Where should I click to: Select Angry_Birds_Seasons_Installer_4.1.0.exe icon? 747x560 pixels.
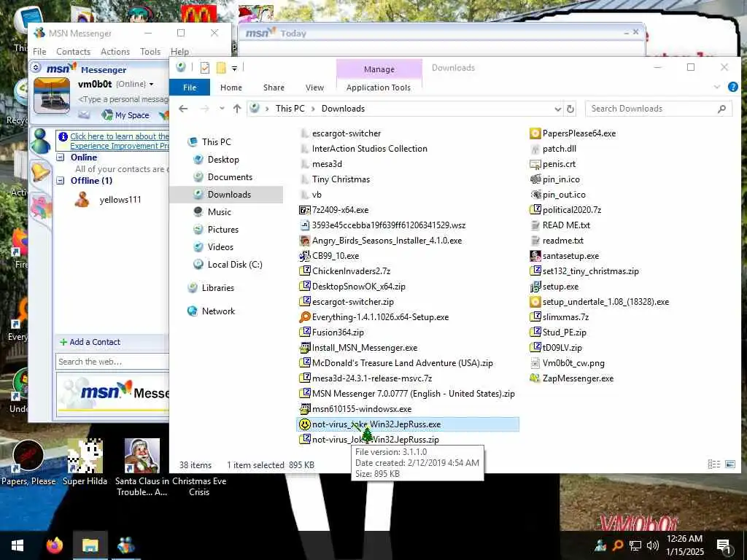point(304,241)
